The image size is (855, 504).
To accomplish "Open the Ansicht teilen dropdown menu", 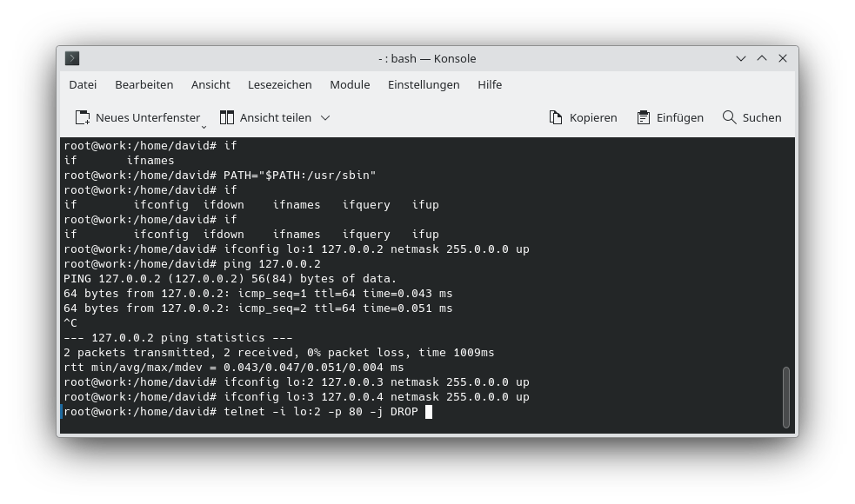I will coord(324,117).
